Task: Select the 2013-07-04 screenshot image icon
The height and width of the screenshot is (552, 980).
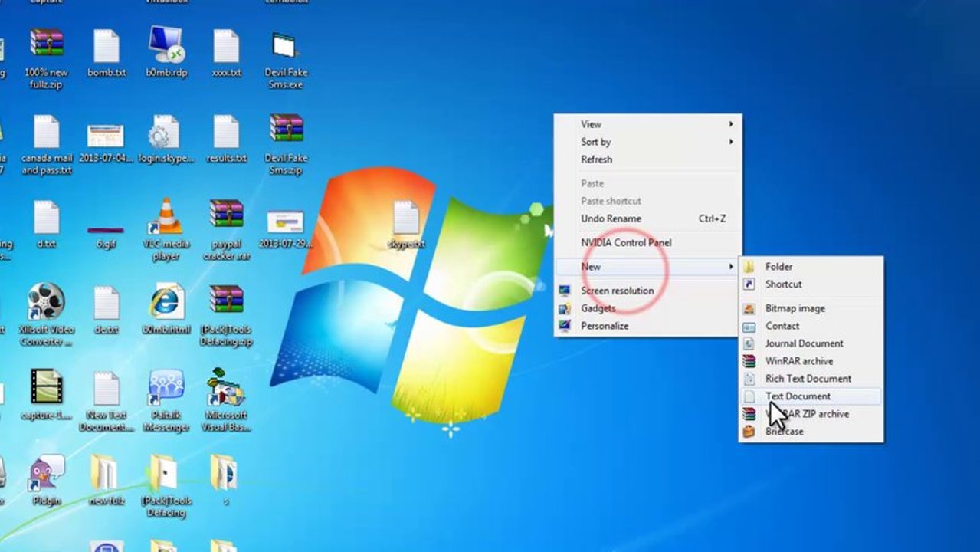Action: [x=107, y=136]
